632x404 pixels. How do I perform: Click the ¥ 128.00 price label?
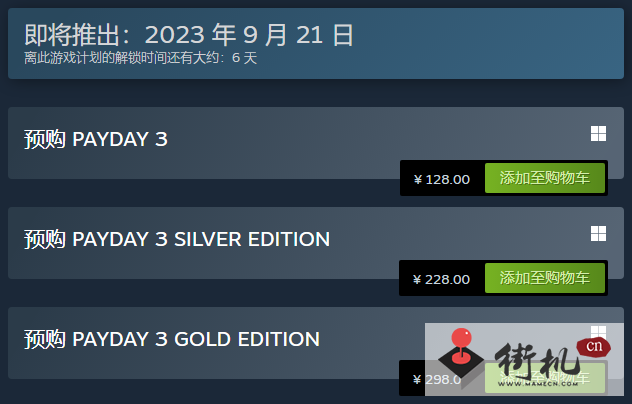(441, 180)
